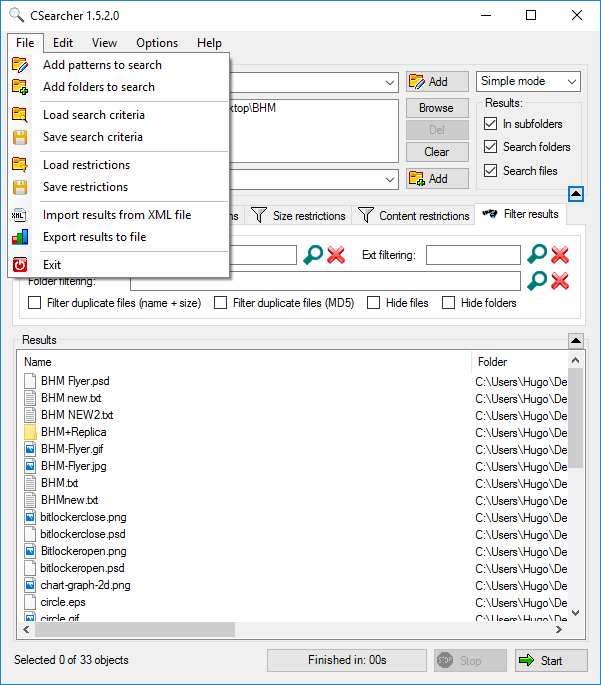The image size is (601, 685).
Task: Clear name filter with red X left of Ext filtering
Action: 336,255
